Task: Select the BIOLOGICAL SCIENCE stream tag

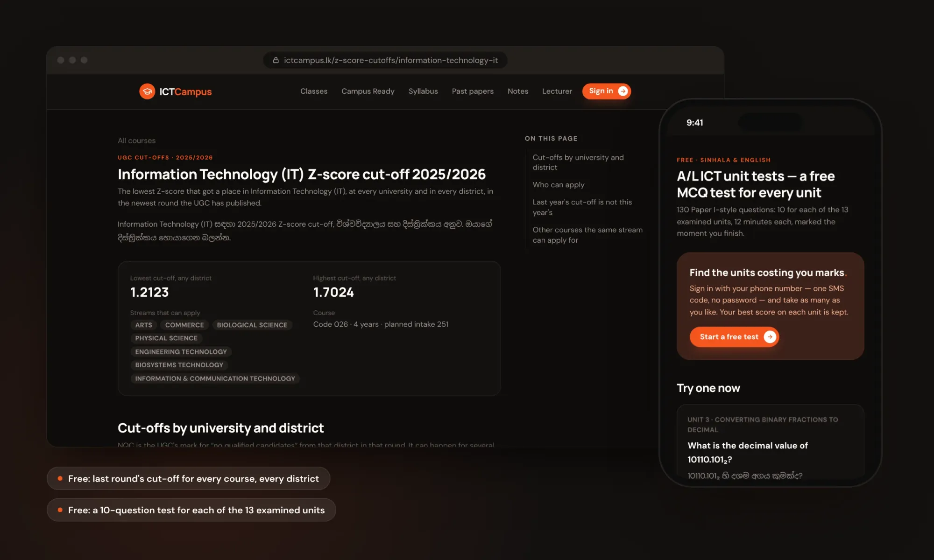Action: 252,325
